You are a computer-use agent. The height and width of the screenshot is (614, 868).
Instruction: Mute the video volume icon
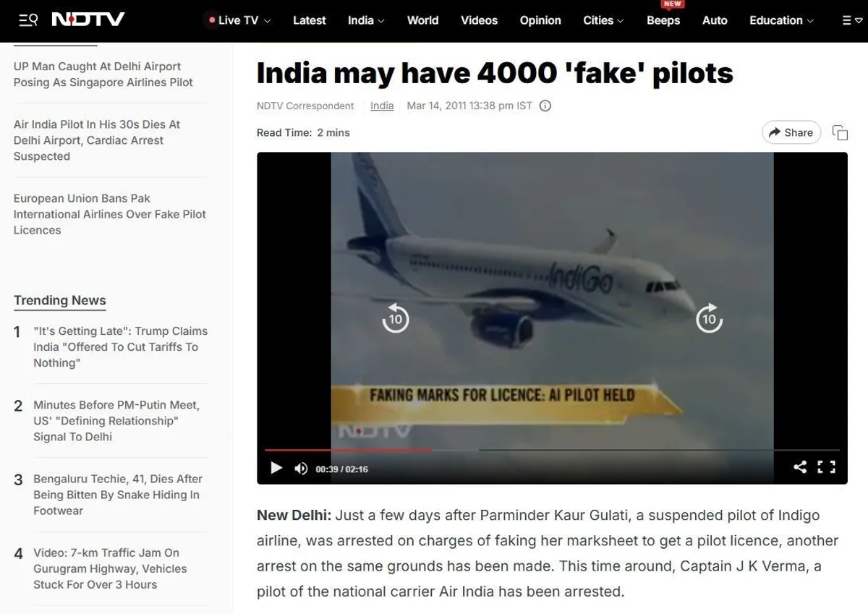point(301,469)
